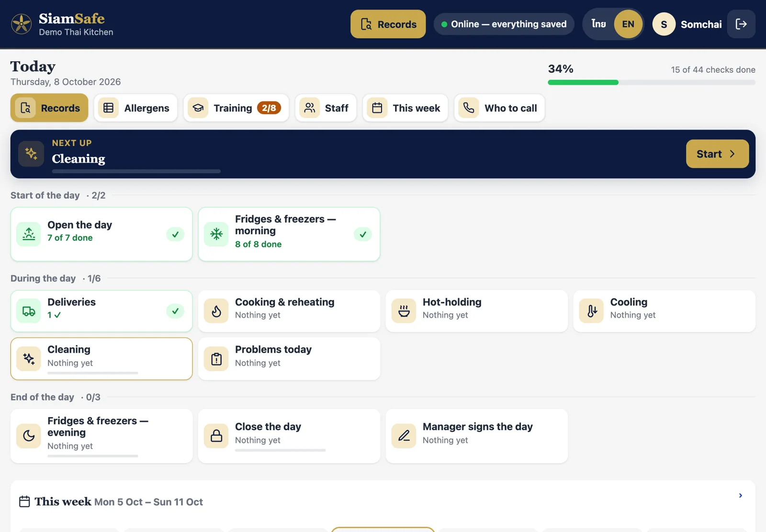Click the Deliveries completed checkmark

tap(175, 311)
